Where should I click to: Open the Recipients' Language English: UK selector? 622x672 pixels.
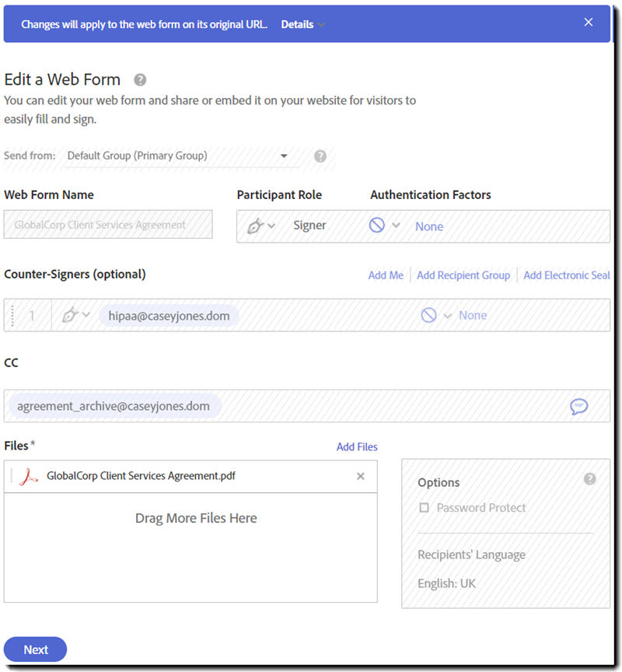[446, 583]
